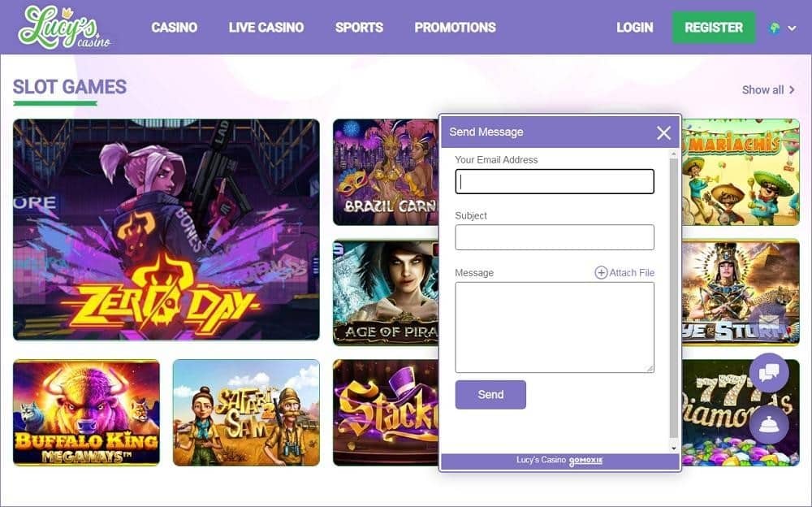The image size is (812, 507).
Task: Click the scrollbar down arrow in dialog
Action: tap(674, 448)
